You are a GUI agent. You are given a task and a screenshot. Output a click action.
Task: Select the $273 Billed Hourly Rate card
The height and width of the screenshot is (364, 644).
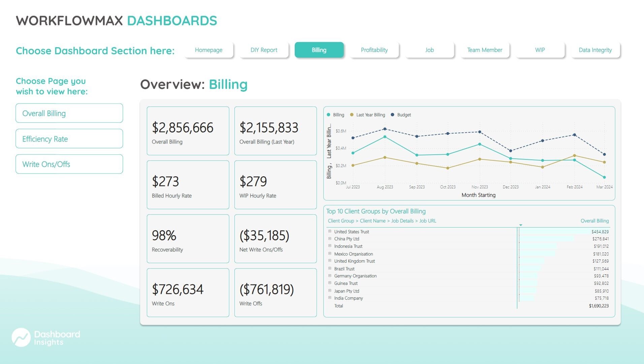tap(188, 185)
